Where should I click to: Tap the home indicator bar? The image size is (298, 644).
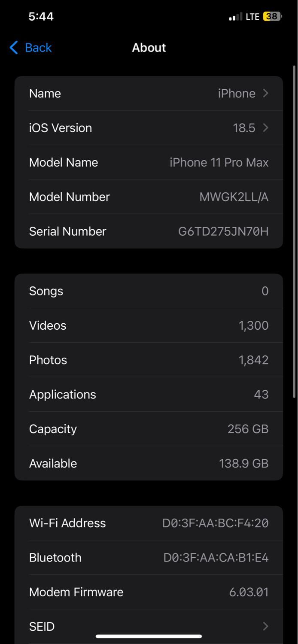(x=149, y=636)
